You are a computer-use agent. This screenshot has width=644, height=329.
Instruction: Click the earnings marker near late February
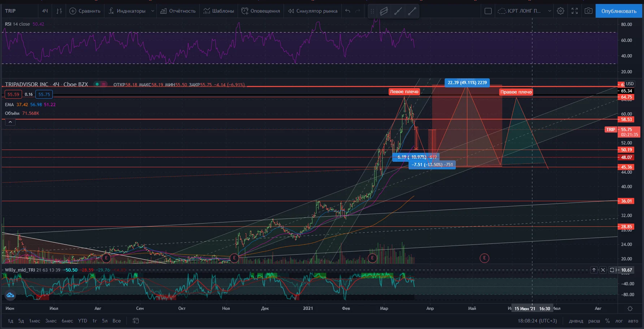coord(372,258)
